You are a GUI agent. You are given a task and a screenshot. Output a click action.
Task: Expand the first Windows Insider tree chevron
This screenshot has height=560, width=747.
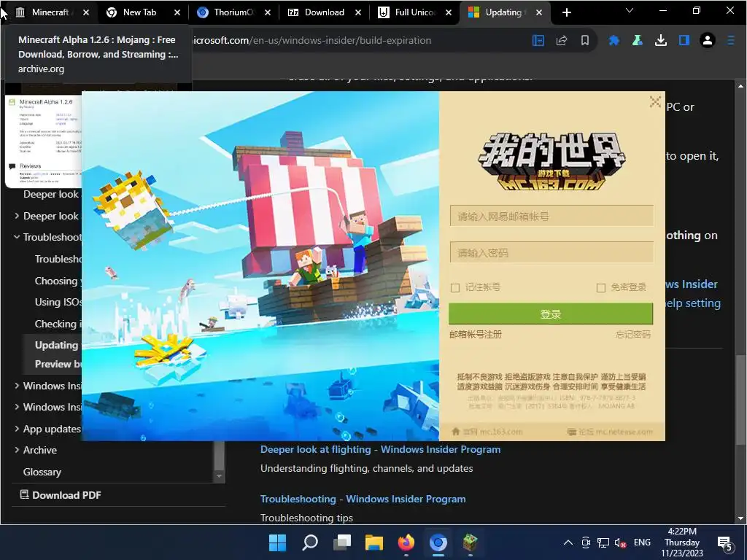[17, 385]
